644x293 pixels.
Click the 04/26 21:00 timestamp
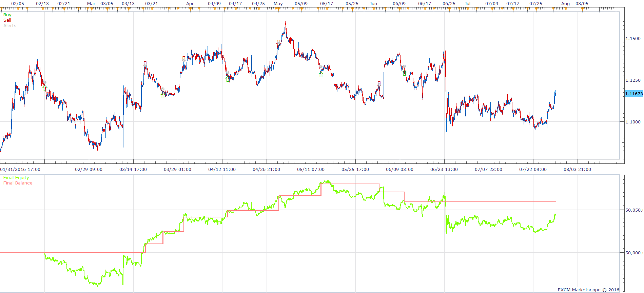point(266,169)
